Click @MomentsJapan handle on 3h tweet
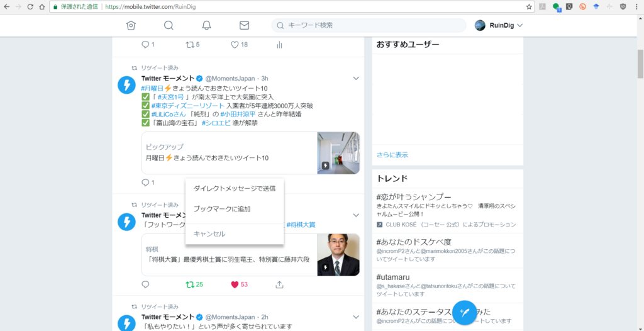This screenshot has width=644, height=331. (x=230, y=78)
